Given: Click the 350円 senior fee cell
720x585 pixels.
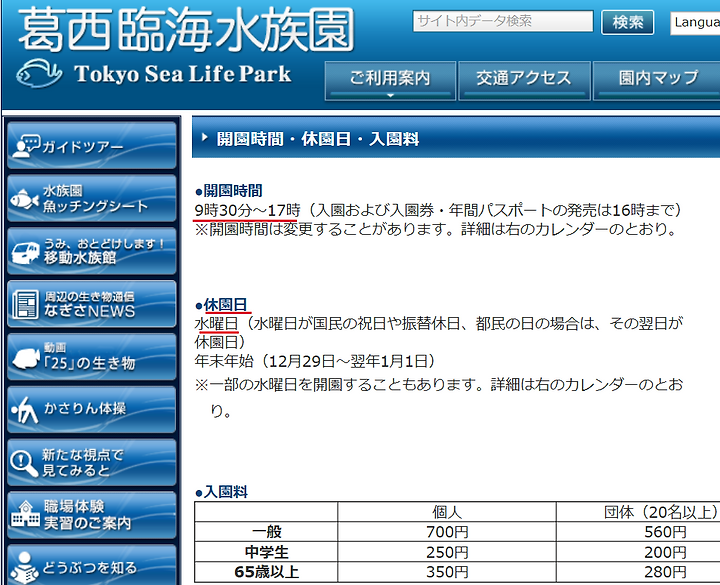Looking at the screenshot, I should 447,572.
